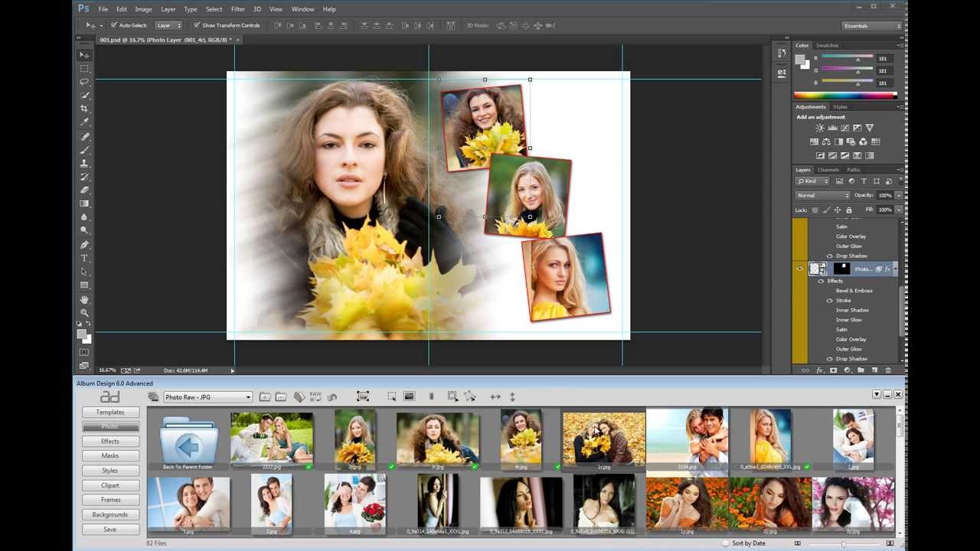The image size is (980, 551).
Task: Click the color spectrum ramp bar
Action: [x=844, y=96]
